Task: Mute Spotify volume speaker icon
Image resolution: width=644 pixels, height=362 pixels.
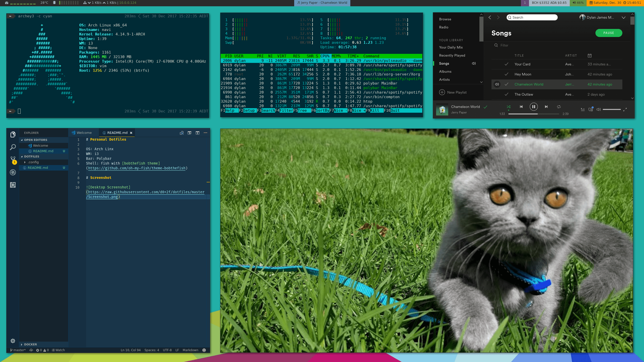Action: (x=598, y=109)
